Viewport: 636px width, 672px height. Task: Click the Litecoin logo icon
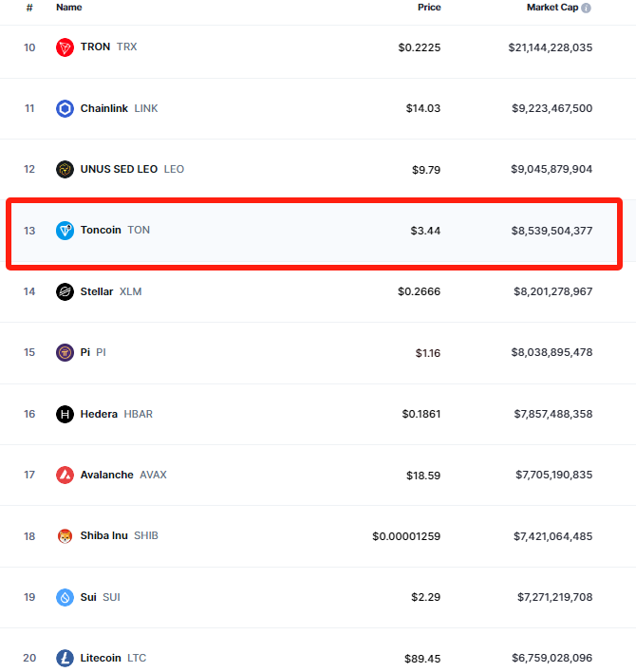(x=65, y=658)
